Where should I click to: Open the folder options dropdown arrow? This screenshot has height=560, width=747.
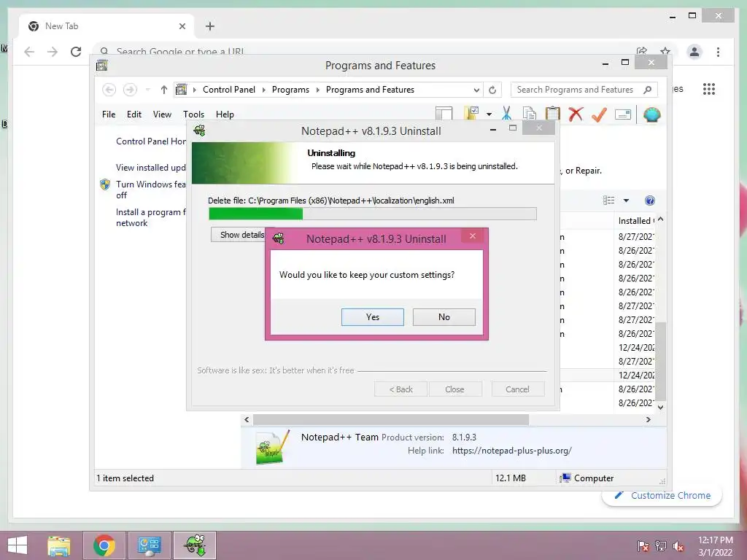coord(489,114)
